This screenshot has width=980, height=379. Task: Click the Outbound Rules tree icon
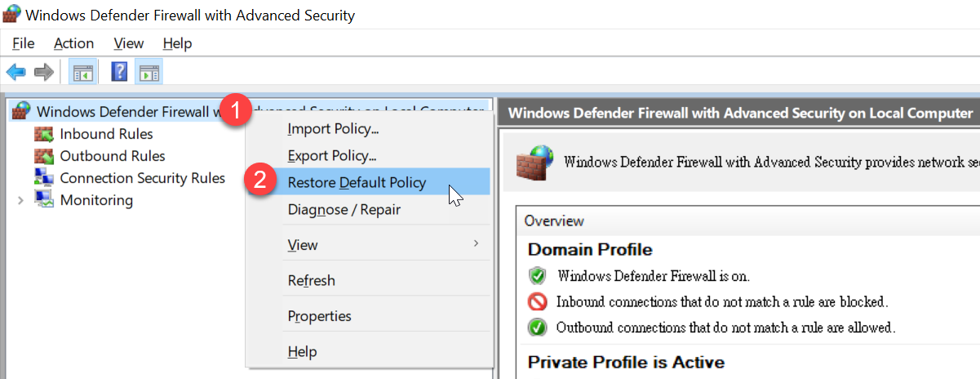tap(44, 156)
